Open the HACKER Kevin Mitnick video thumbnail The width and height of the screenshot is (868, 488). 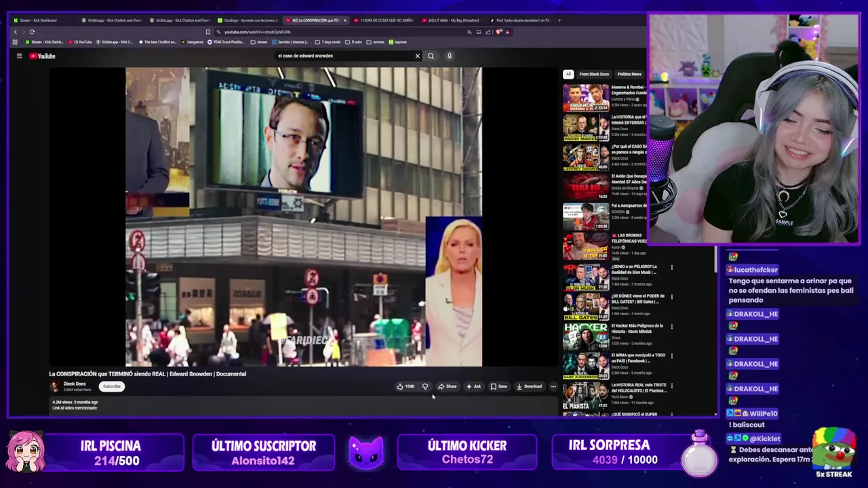[x=586, y=336]
